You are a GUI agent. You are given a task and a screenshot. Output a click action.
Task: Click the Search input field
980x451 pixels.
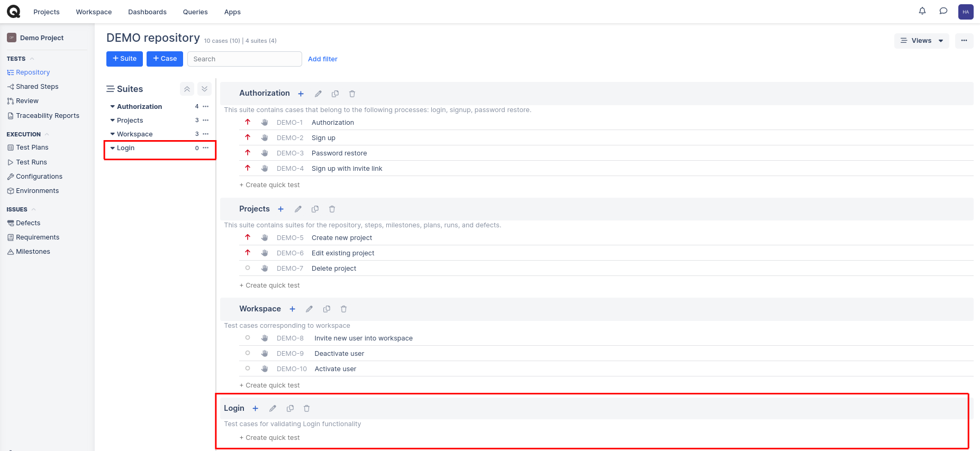click(x=244, y=59)
